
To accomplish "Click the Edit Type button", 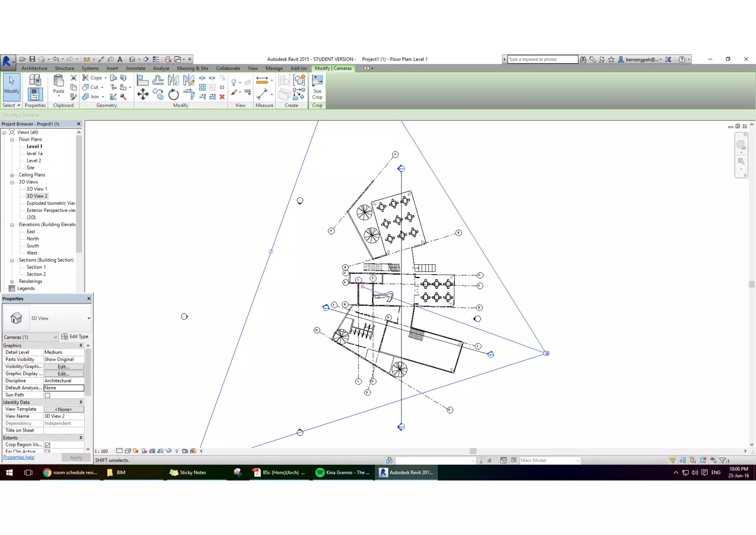I will [x=75, y=337].
